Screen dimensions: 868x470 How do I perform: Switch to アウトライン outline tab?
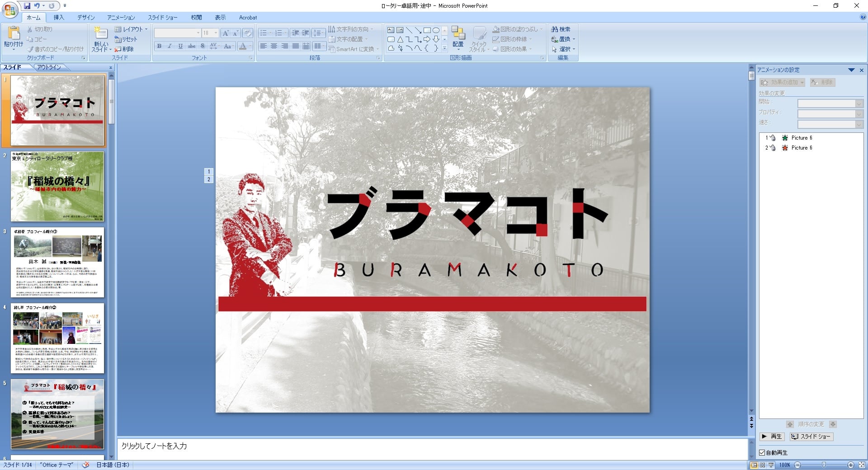[x=49, y=67]
